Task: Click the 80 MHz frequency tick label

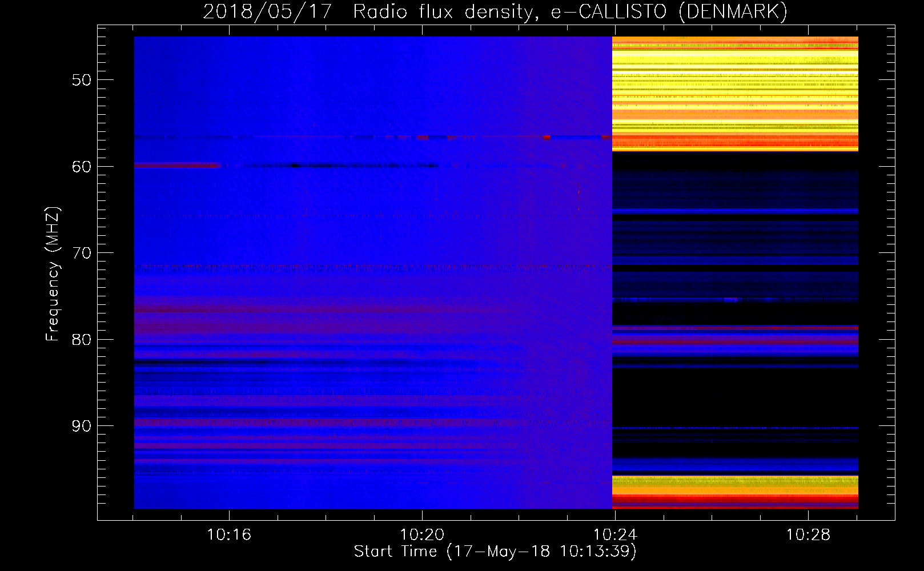Action: coord(82,340)
